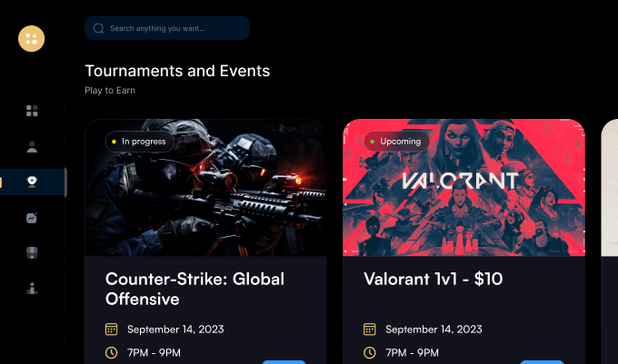
Task: Open the leaderboard podium icon in sidebar
Action: [32, 289]
